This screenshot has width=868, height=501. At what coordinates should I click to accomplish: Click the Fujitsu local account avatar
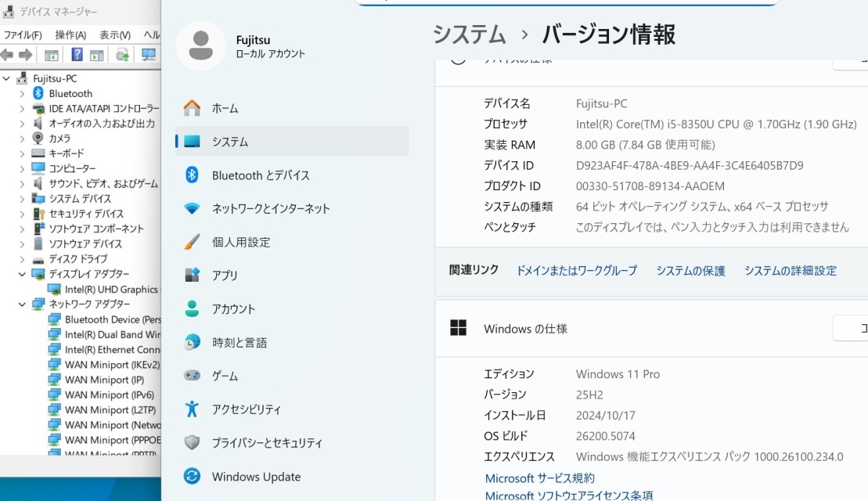pyautogui.click(x=200, y=45)
